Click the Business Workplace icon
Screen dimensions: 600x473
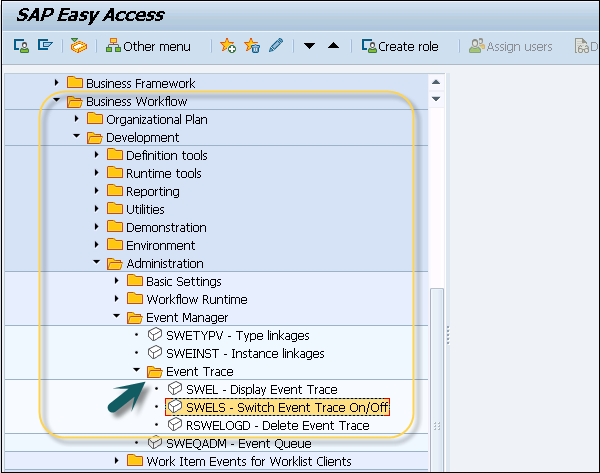tap(79, 46)
